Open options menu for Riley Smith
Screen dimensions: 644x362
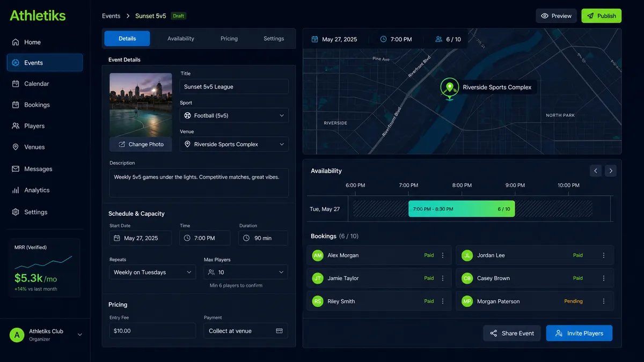tap(443, 301)
